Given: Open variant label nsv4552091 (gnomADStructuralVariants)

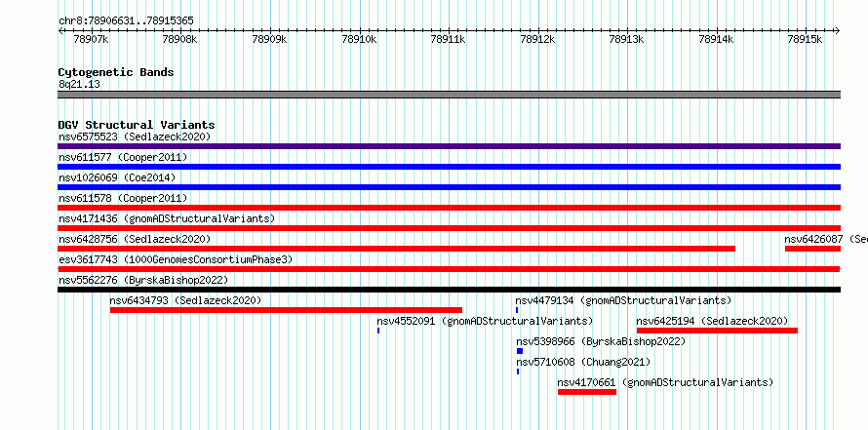Looking at the screenshot, I should [485, 321].
